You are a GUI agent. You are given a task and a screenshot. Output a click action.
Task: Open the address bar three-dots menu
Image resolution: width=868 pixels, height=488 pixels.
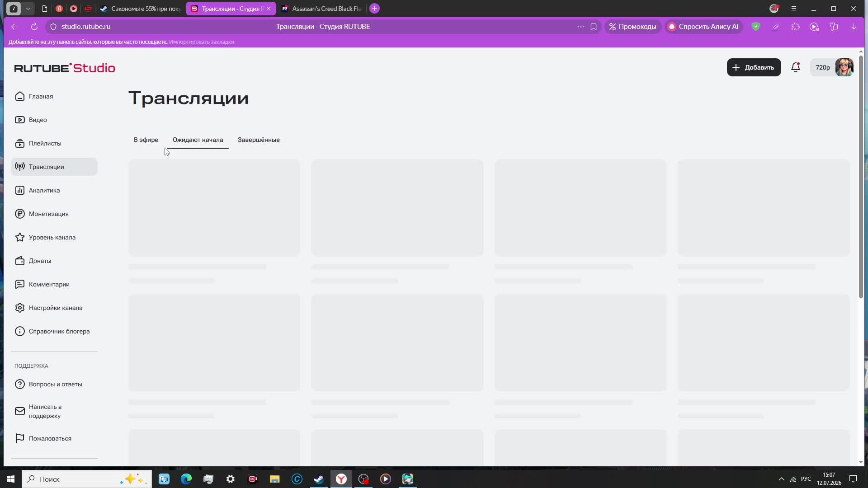click(x=580, y=27)
